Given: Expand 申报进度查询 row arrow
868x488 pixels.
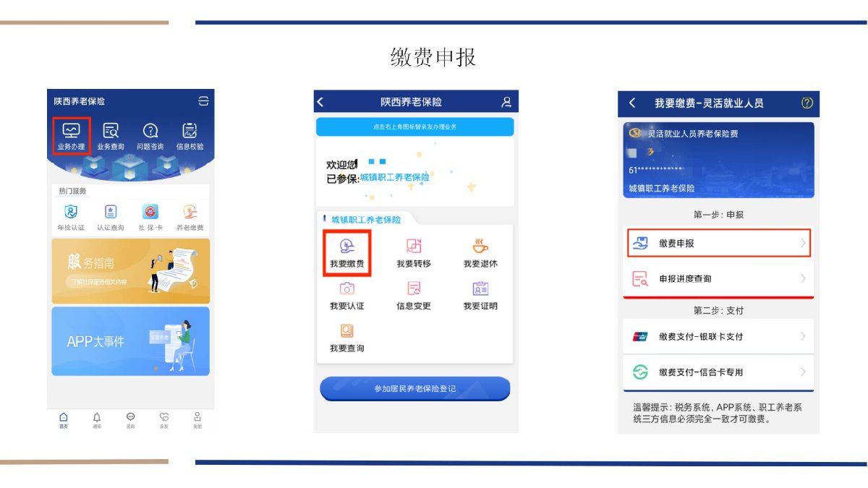Looking at the screenshot, I should point(803,278).
